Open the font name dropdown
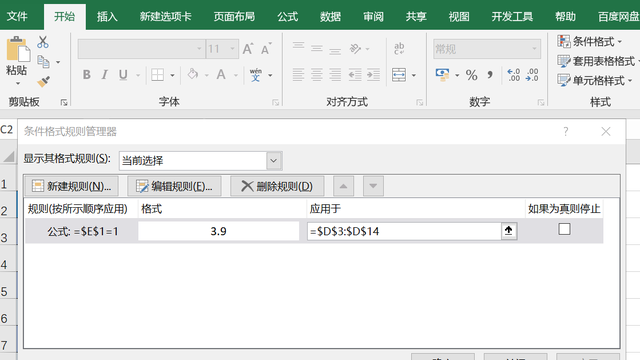Image resolution: width=640 pixels, height=360 pixels. 199,49
